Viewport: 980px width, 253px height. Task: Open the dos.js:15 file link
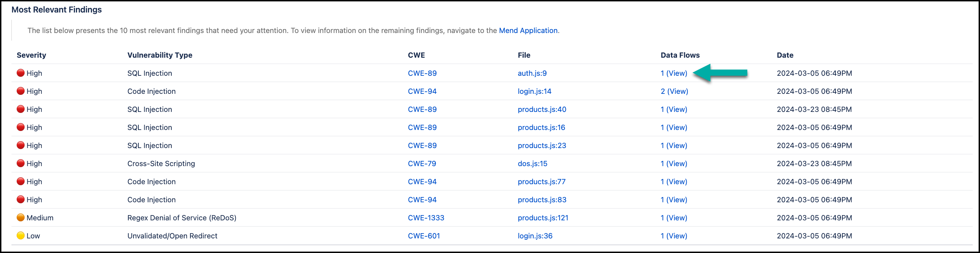coord(532,164)
